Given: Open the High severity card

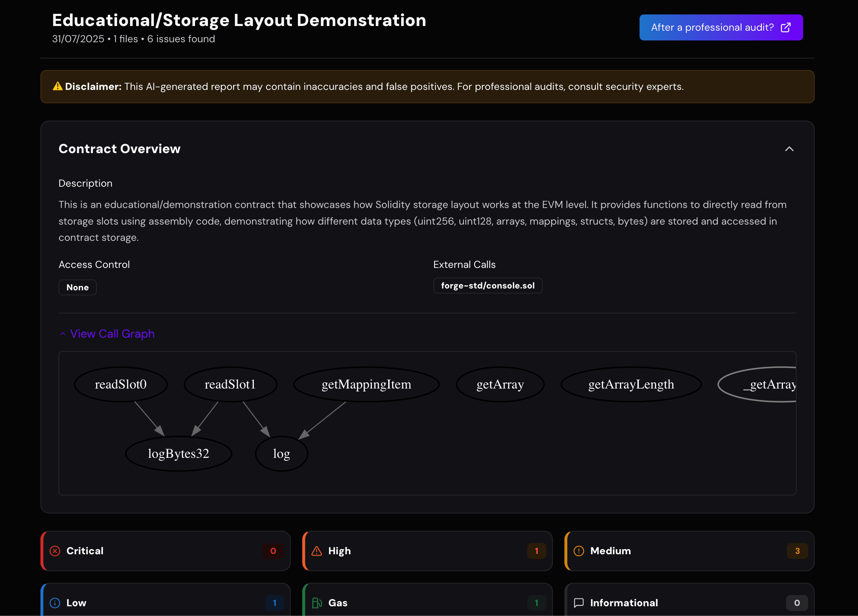Looking at the screenshot, I should tap(427, 551).
